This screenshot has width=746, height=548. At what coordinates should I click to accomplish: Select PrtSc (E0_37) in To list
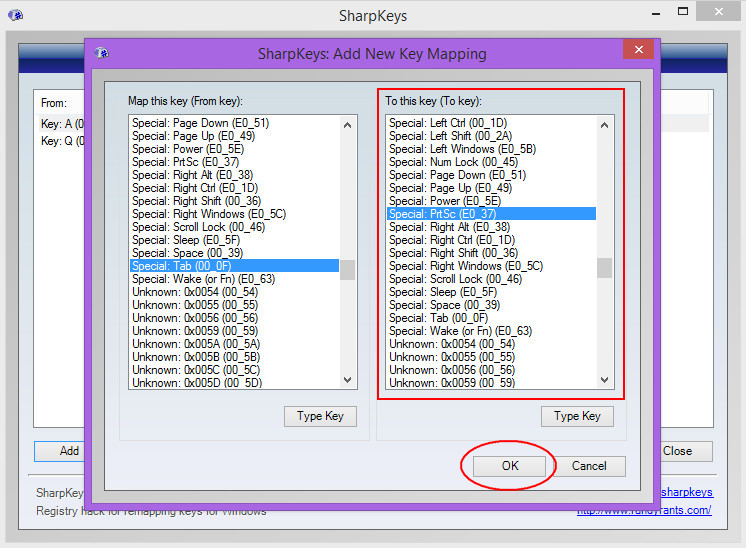point(491,214)
